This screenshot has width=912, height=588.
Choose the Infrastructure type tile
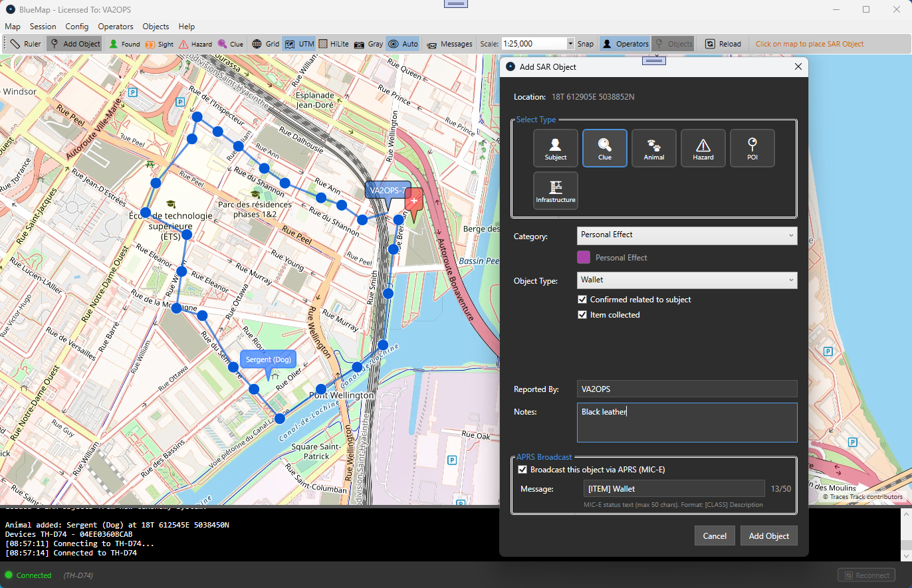[x=556, y=191]
